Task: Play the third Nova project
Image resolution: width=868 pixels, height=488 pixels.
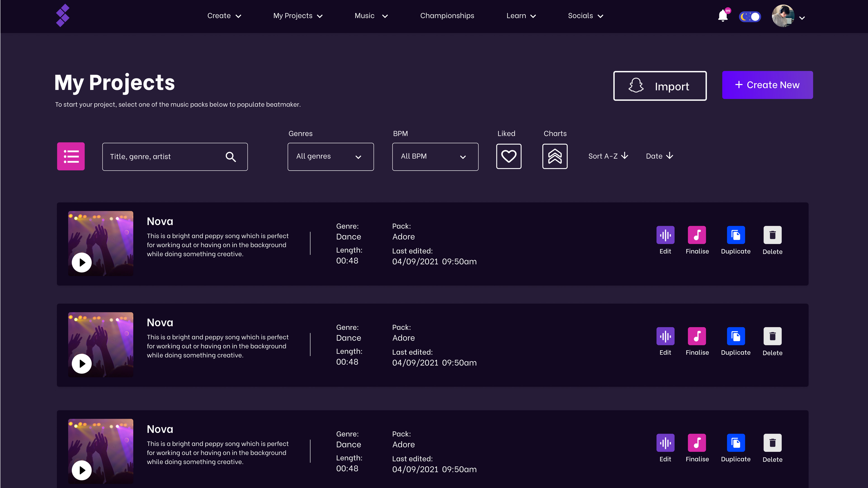Action: (x=82, y=470)
